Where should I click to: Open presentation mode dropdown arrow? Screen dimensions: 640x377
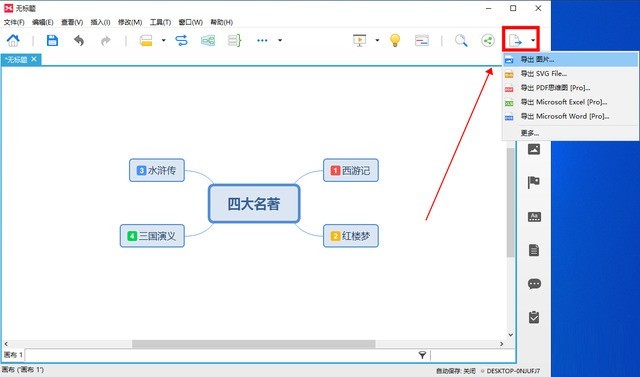[377, 40]
